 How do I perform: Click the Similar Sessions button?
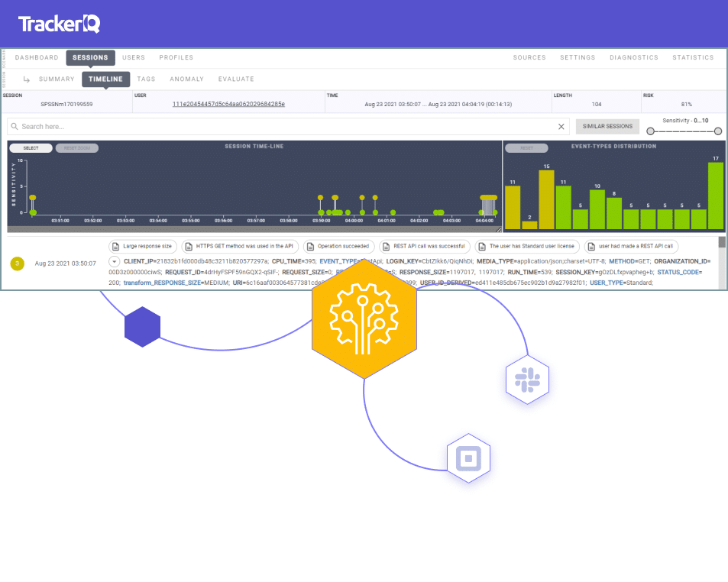click(x=607, y=126)
